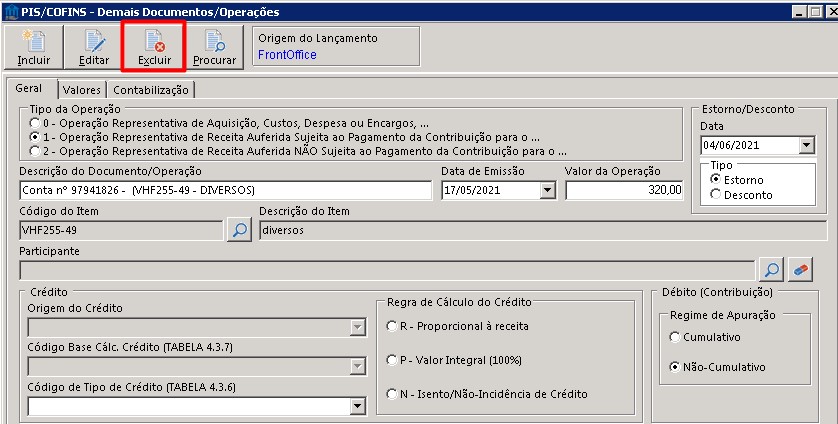The width and height of the screenshot is (838, 424).
Task: Switch to the Valores tab
Action: point(82,90)
